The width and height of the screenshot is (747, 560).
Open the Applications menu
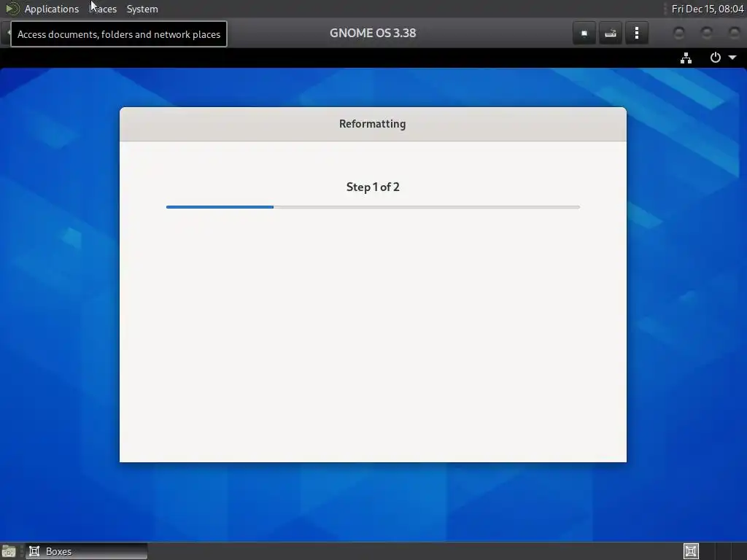pyautogui.click(x=52, y=9)
